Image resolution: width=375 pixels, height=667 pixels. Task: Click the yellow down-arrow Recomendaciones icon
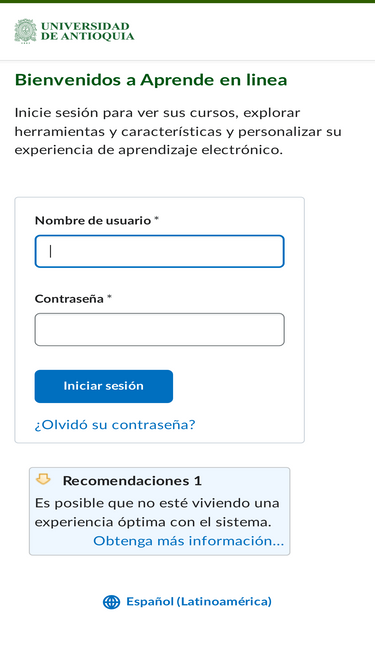pyautogui.click(x=43, y=479)
